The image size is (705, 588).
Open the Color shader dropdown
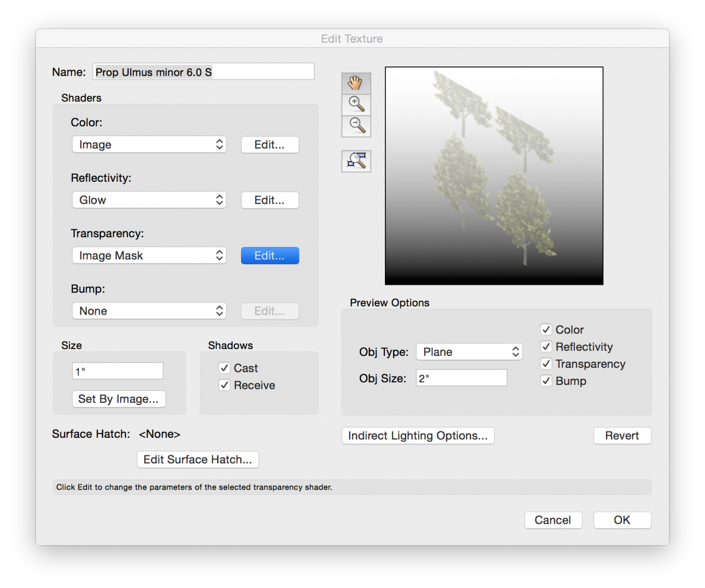click(149, 145)
